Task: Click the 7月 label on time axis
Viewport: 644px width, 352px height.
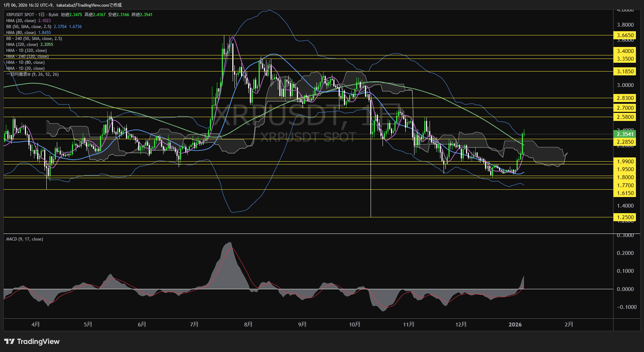Action: (194, 325)
